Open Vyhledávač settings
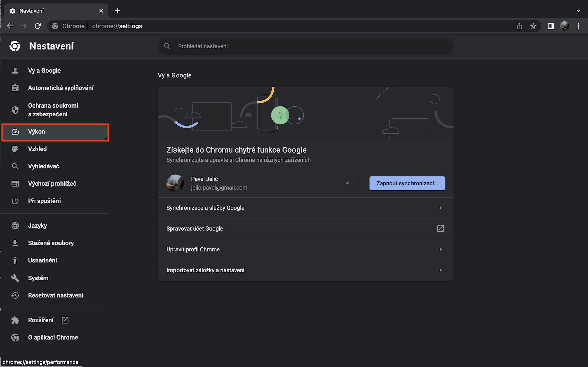588x367 pixels. [x=44, y=166]
